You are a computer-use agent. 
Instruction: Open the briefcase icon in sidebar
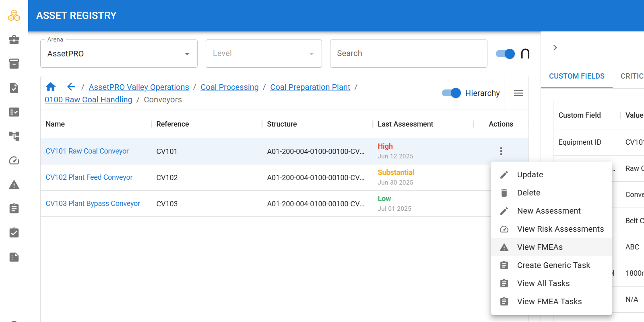pos(14,39)
